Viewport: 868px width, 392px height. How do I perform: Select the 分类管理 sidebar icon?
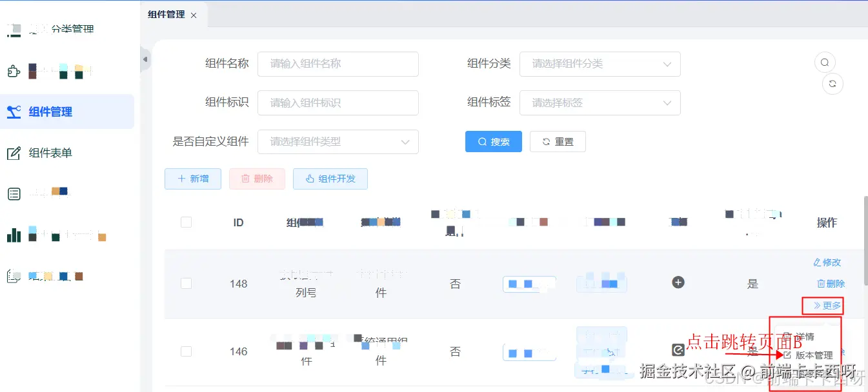[x=14, y=28]
